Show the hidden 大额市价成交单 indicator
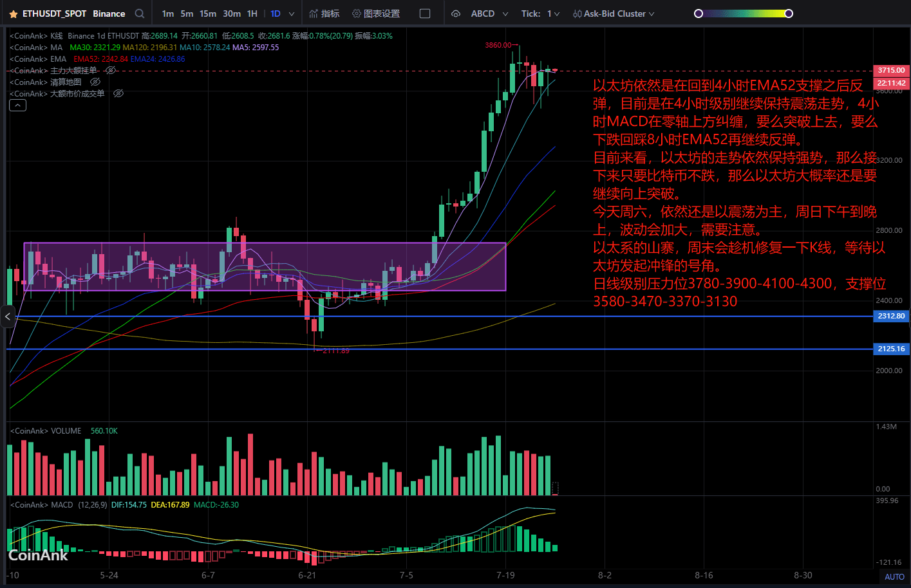This screenshot has width=911, height=588. (118, 93)
